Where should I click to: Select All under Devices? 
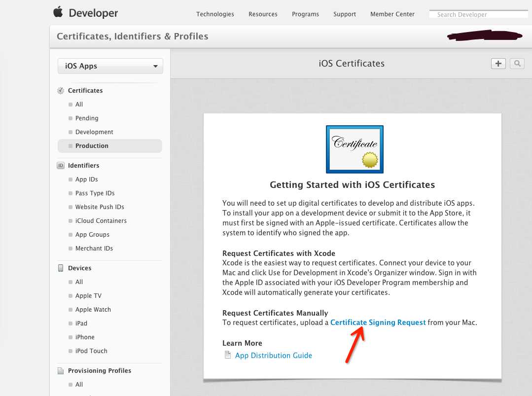tap(79, 282)
